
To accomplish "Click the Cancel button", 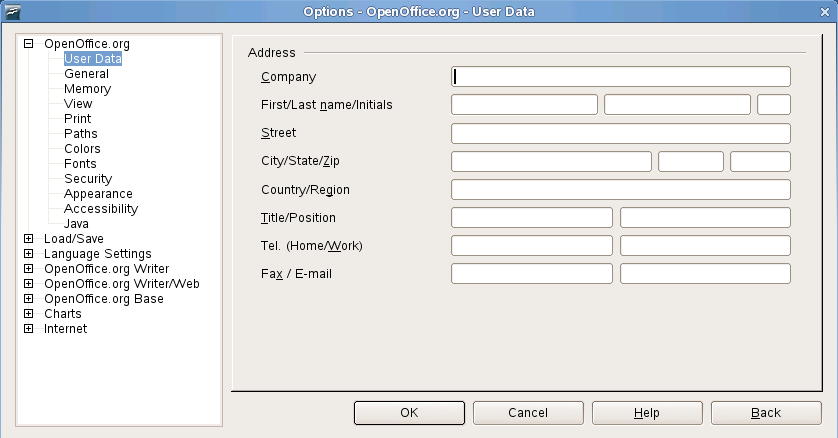I will pos(527,413).
